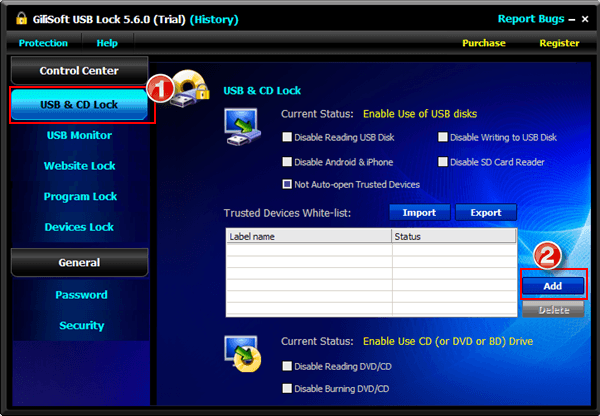The height and width of the screenshot is (416, 600).
Task: Switch to USB Monitor section
Action: [79, 135]
